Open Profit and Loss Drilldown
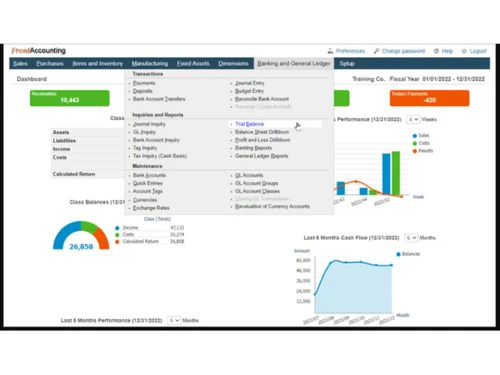 click(263, 140)
